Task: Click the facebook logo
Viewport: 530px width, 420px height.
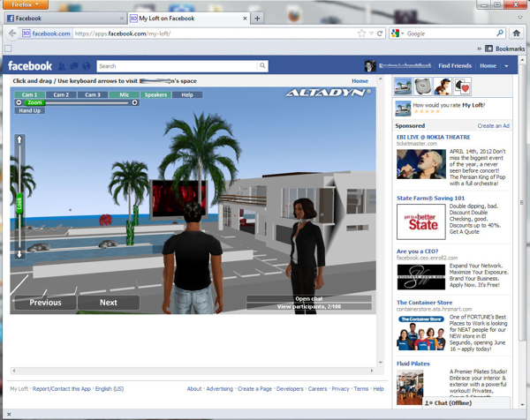Action: 30,66
